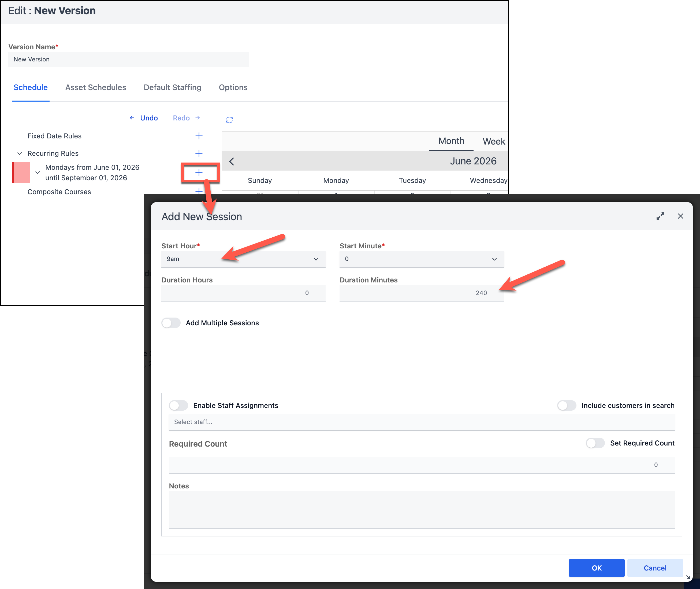This screenshot has height=589, width=700.
Task: Close the Add New Session dialog
Action: [680, 216]
